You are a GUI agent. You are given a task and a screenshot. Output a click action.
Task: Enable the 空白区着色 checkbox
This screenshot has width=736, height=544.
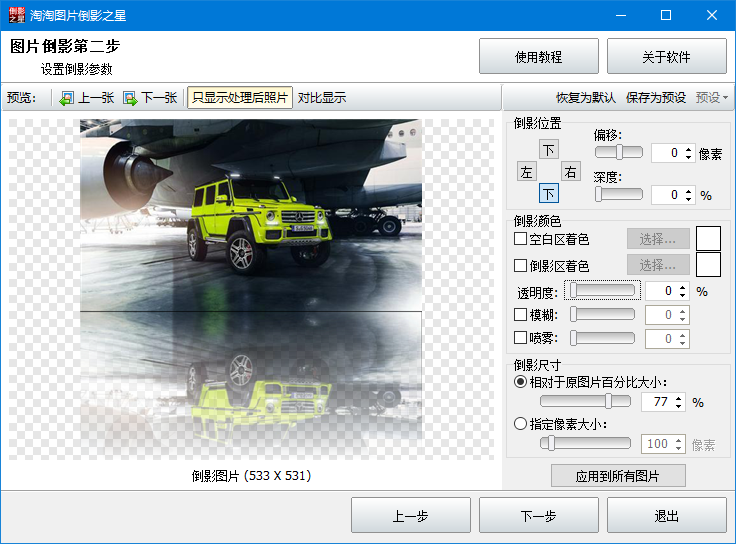click(520, 239)
